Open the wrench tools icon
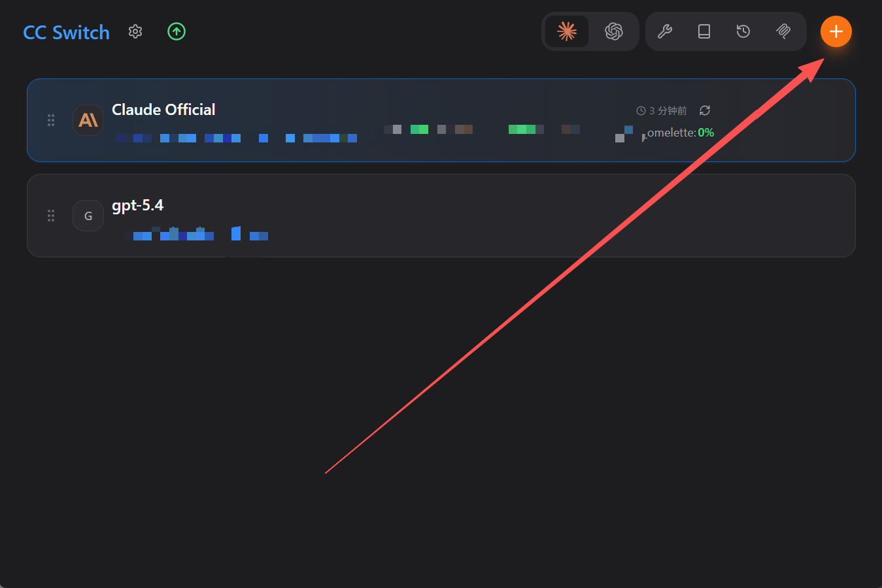This screenshot has width=882, height=588. click(665, 31)
